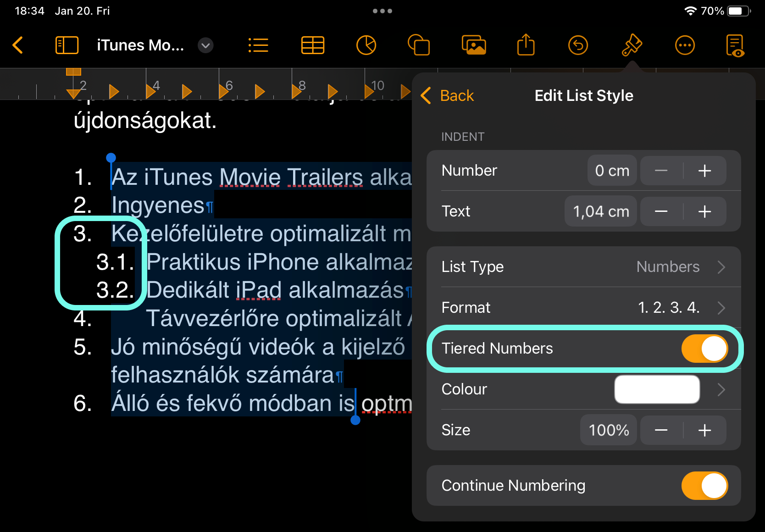765x532 pixels.
Task: Tap the list number 5.
Action: pos(83,347)
